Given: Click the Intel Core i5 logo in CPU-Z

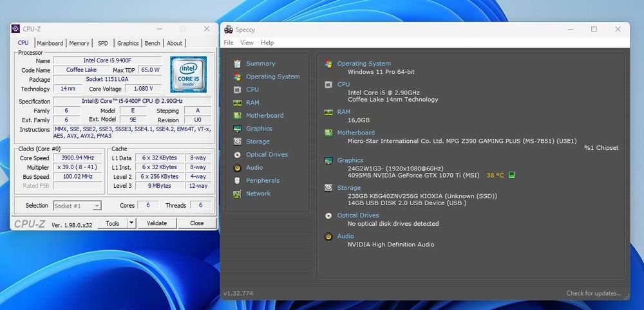Looking at the screenshot, I should tap(188, 74).
